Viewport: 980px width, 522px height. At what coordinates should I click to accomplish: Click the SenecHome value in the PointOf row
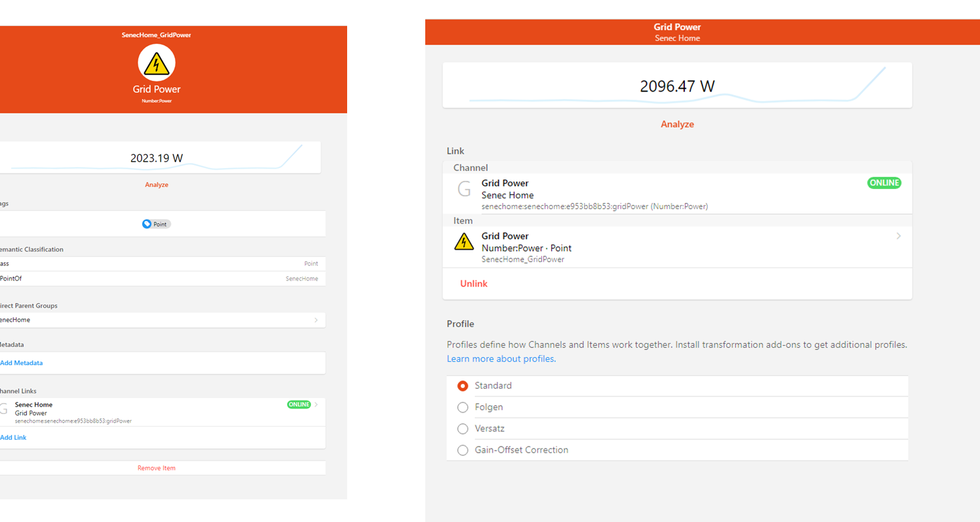coord(302,279)
